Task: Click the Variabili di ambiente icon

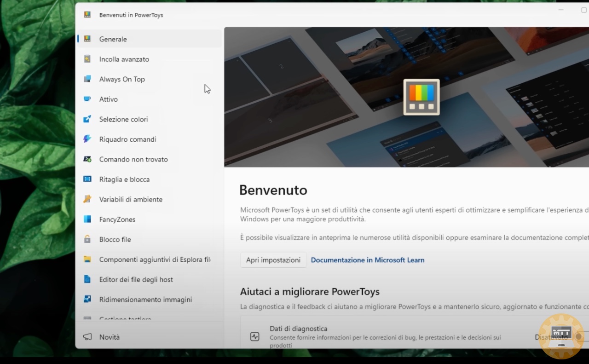Action: tap(87, 199)
